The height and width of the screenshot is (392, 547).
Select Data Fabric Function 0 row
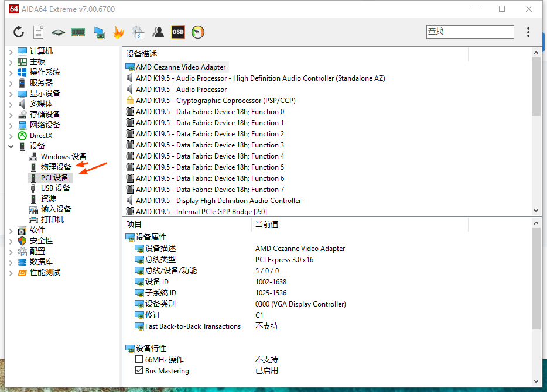210,112
